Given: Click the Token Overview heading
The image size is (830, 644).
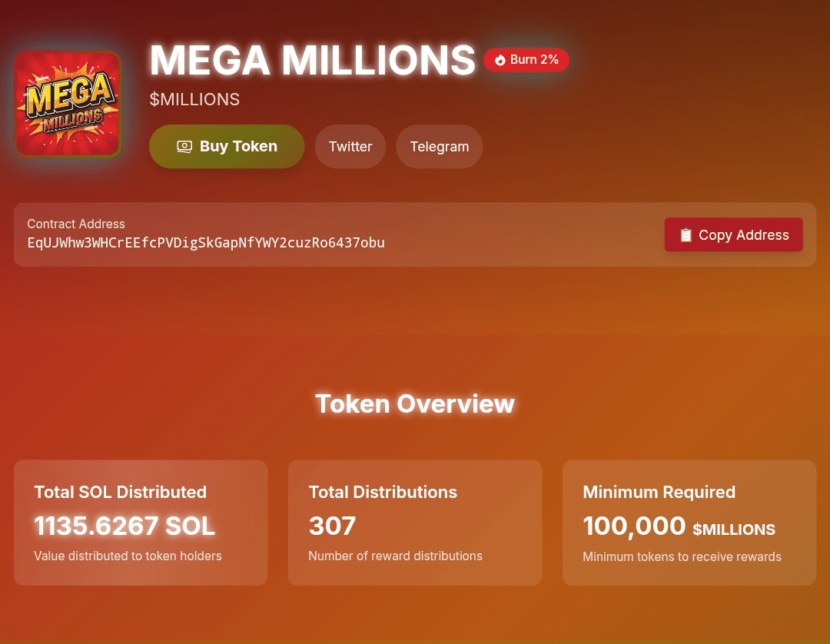Looking at the screenshot, I should point(415,403).
